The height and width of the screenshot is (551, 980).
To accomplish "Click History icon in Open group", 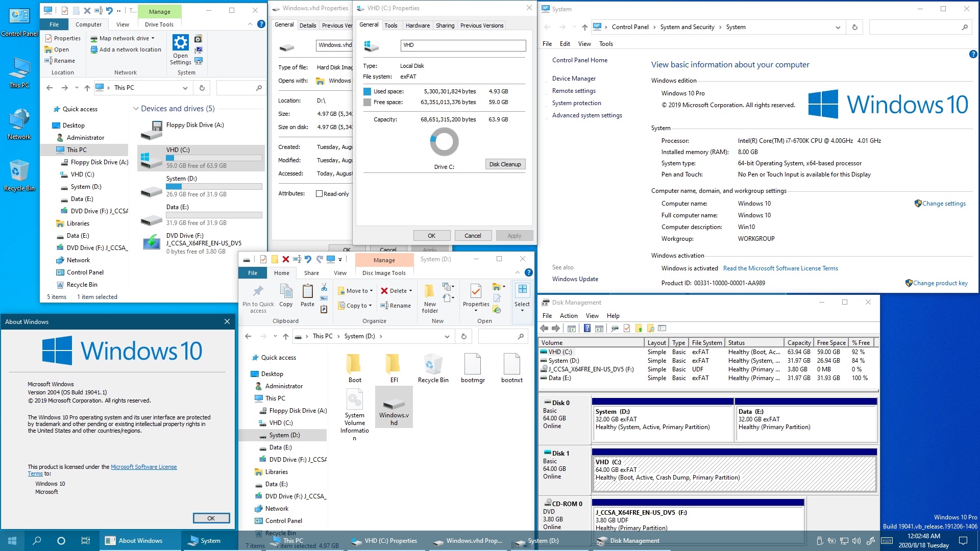I will click(x=497, y=310).
